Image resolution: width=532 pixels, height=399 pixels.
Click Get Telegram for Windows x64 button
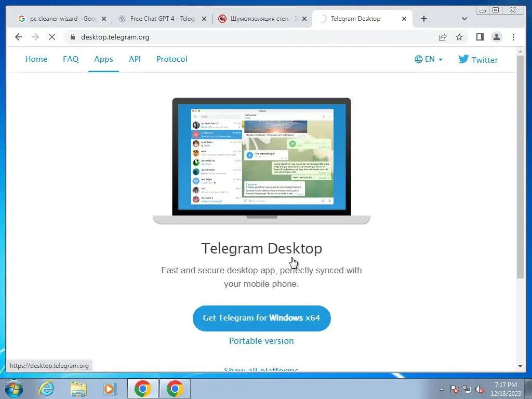(262, 318)
